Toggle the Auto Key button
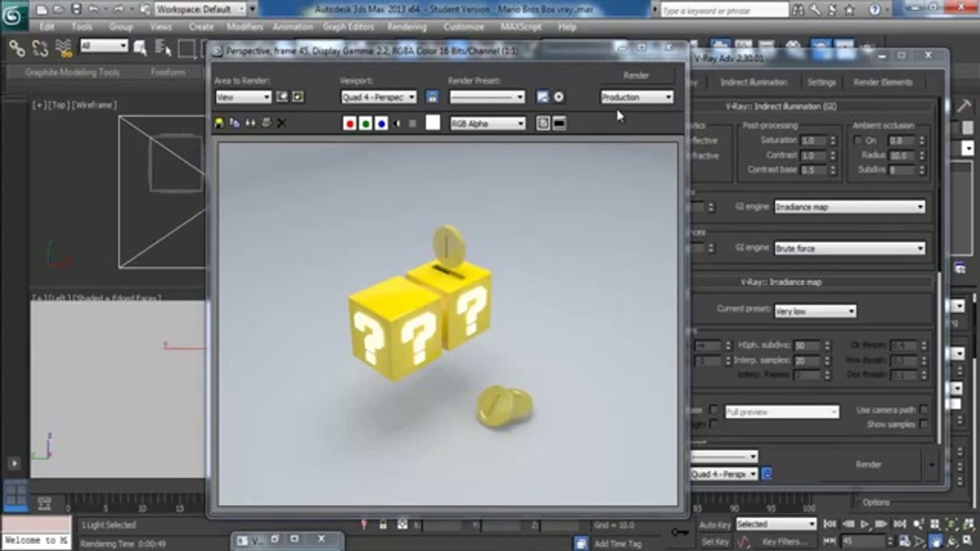The height and width of the screenshot is (551, 980). (x=715, y=524)
